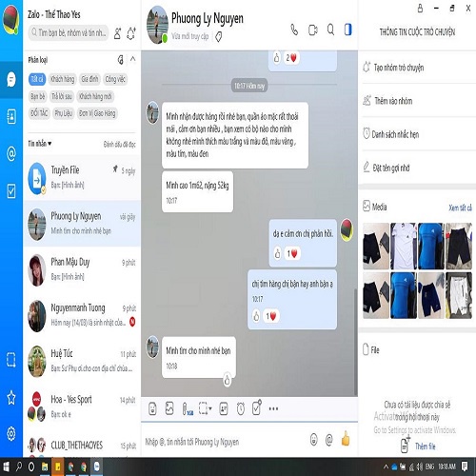Image resolution: width=476 pixels, height=476 pixels.
Task: Select the Gia đình category tag
Action: point(89,79)
